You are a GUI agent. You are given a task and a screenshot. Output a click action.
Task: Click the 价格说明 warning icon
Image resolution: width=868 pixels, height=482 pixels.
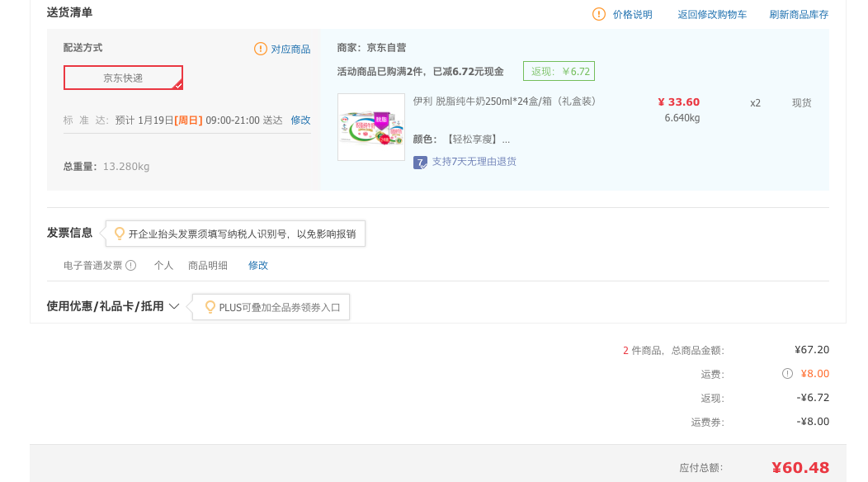point(599,14)
